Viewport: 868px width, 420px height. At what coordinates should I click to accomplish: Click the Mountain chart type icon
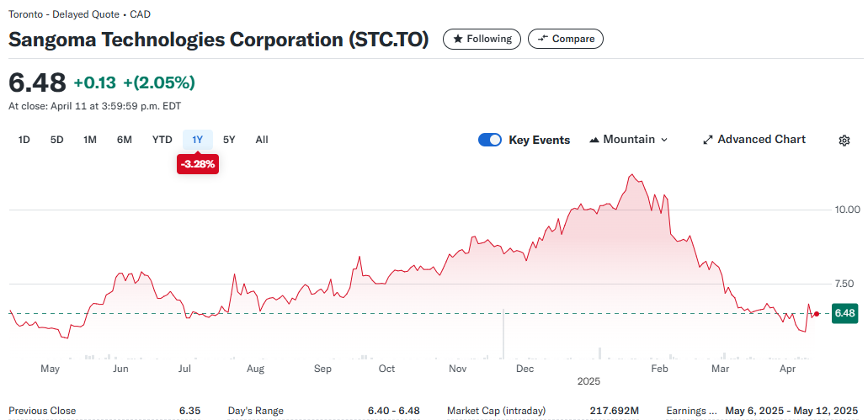point(594,140)
